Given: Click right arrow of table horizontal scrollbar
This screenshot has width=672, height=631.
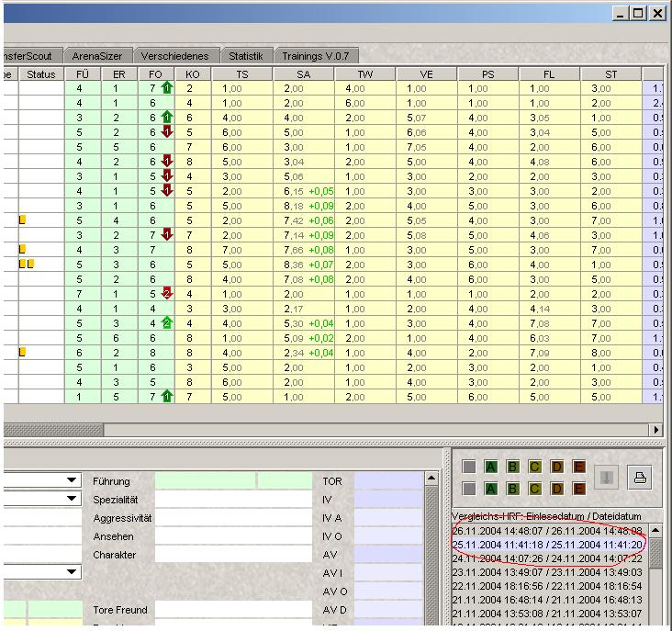Looking at the screenshot, I should pyautogui.click(x=656, y=430).
